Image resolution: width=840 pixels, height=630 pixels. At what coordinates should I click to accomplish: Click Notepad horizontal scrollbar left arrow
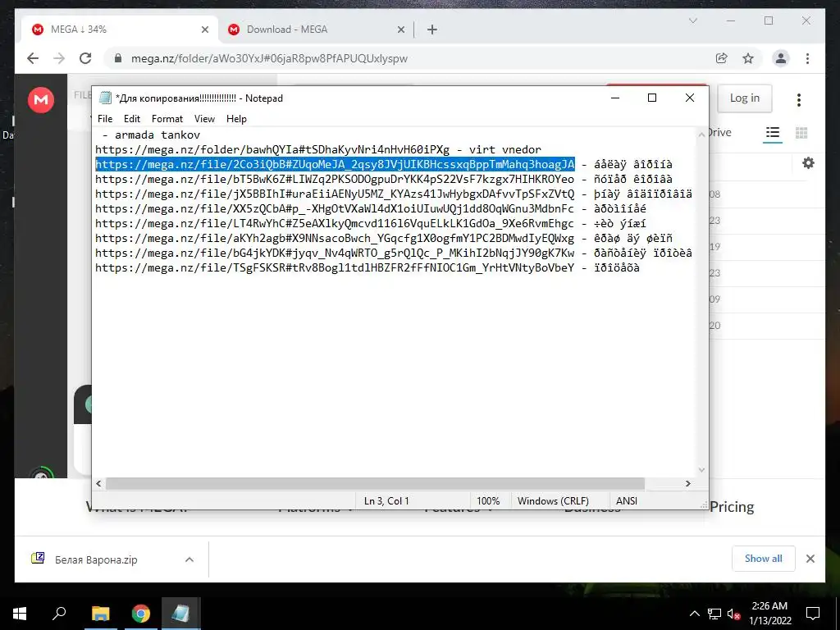(98, 483)
